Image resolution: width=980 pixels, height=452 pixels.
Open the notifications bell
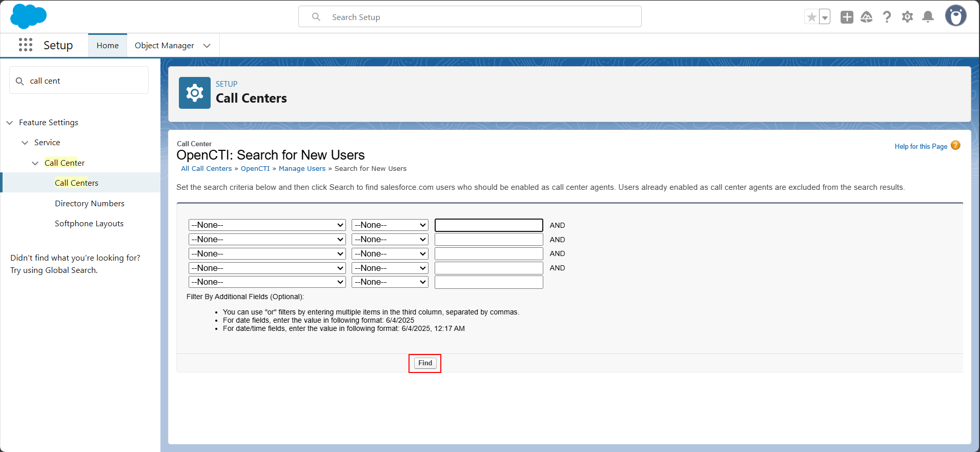point(928,17)
